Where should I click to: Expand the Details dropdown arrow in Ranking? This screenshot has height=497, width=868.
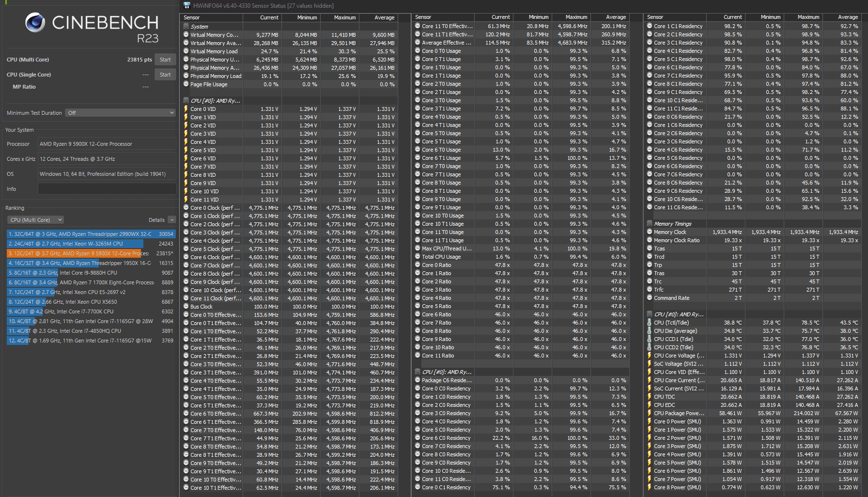[171, 220]
